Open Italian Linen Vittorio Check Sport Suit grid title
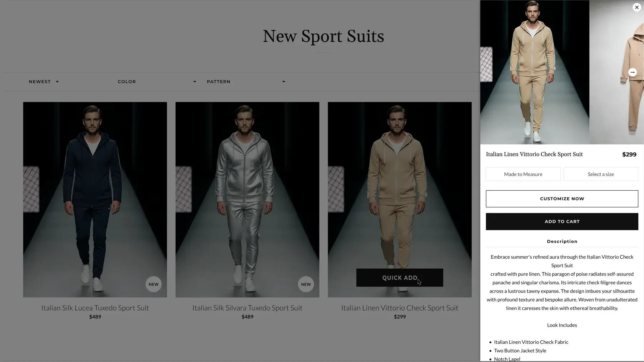The height and width of the screenshot is (362, 644). point(400,308)
